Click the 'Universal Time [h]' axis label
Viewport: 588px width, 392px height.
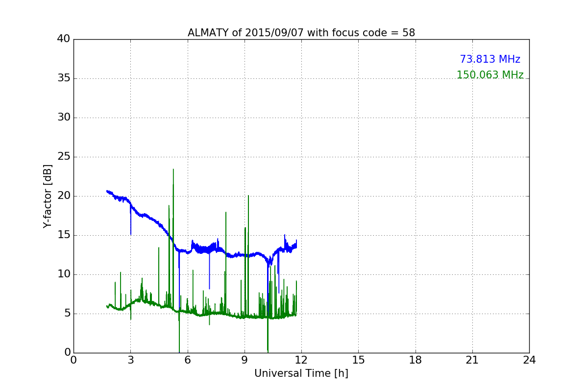[301, 373]
